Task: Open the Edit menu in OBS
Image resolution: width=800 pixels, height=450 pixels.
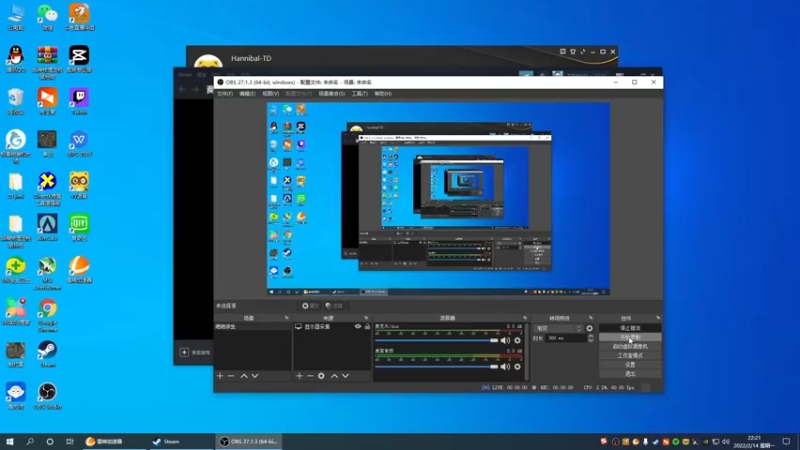Action: click(x=247, y=94)
